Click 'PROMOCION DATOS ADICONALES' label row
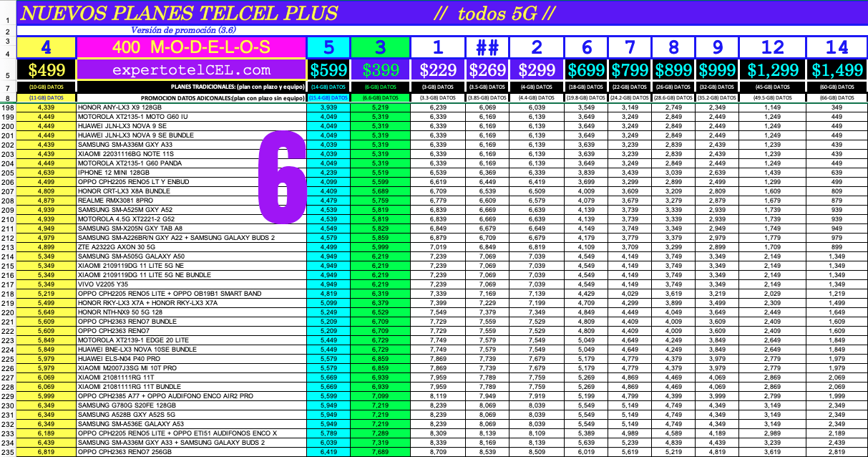The height and width of the screenshot is (457, 868). pyautogui.click(x=223, y=97)
